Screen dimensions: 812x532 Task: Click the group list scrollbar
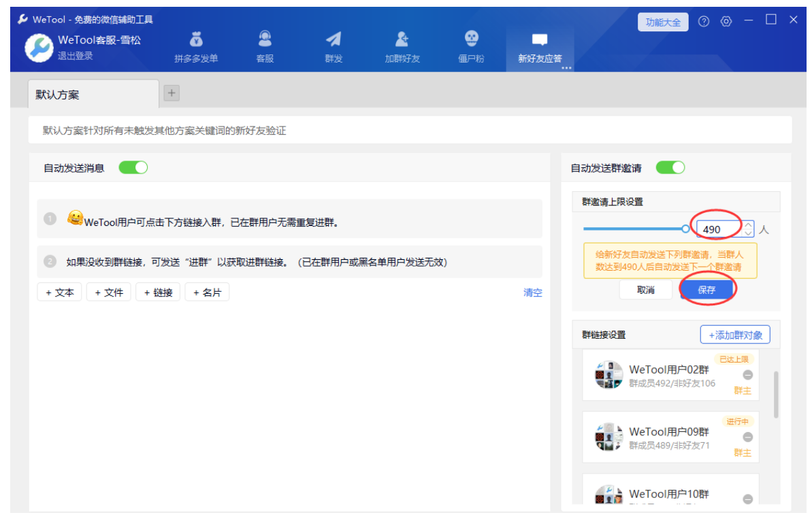(776, 395)
